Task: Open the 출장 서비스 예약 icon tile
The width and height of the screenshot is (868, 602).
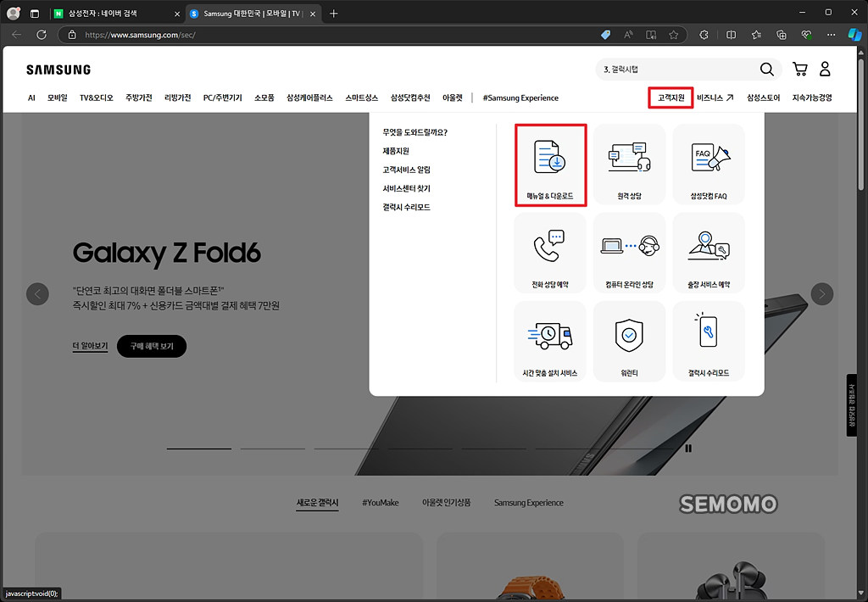Action: pos(709,254)
